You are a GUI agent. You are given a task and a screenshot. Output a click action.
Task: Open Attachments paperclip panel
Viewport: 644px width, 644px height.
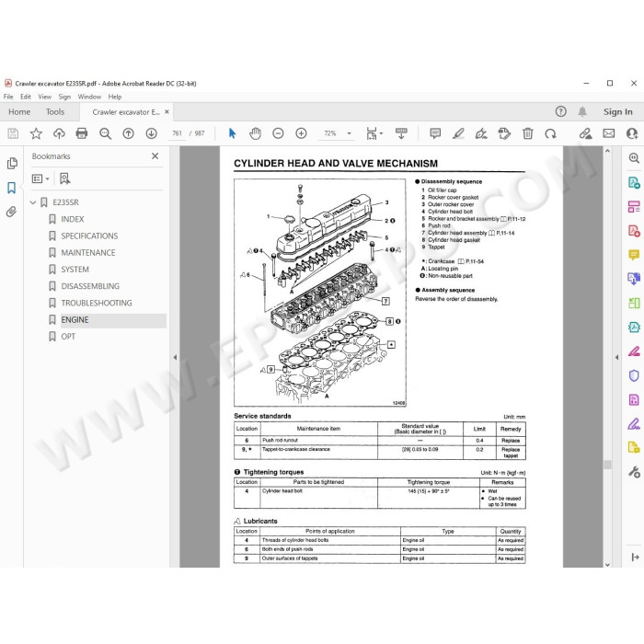point(11,212)
